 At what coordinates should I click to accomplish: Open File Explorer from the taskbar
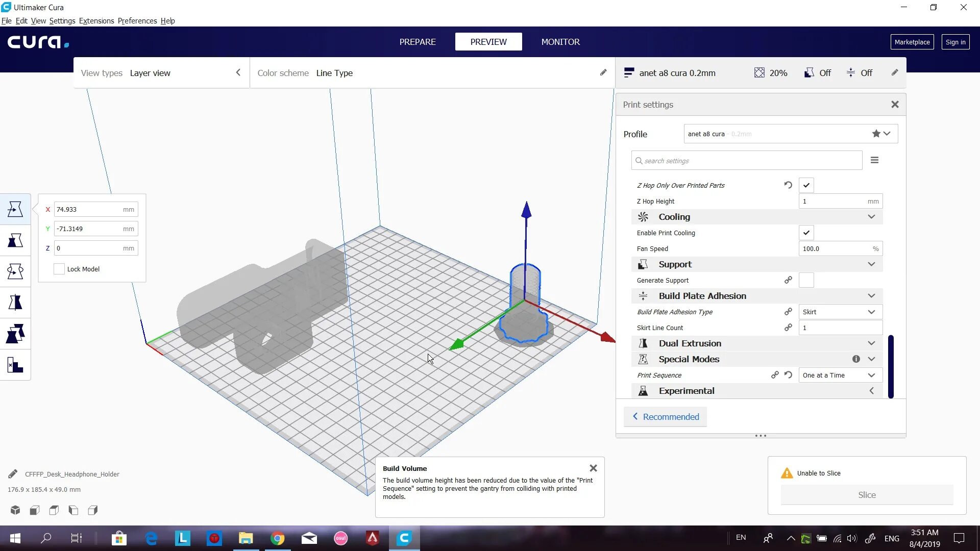246,538
